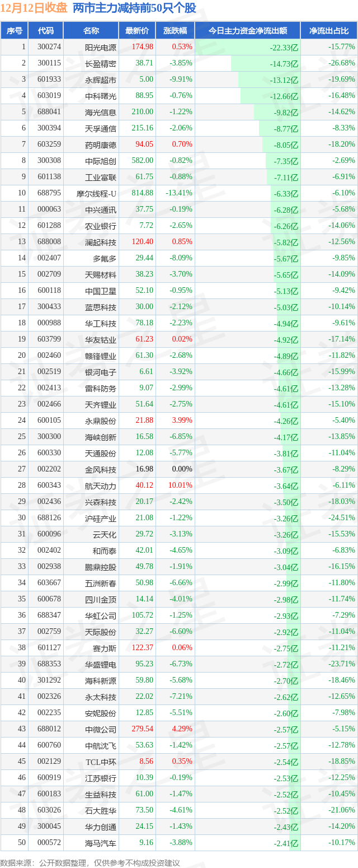
Task: Click 沪硅产业 outflow ratio -24.51%
Action: point(342,518)
